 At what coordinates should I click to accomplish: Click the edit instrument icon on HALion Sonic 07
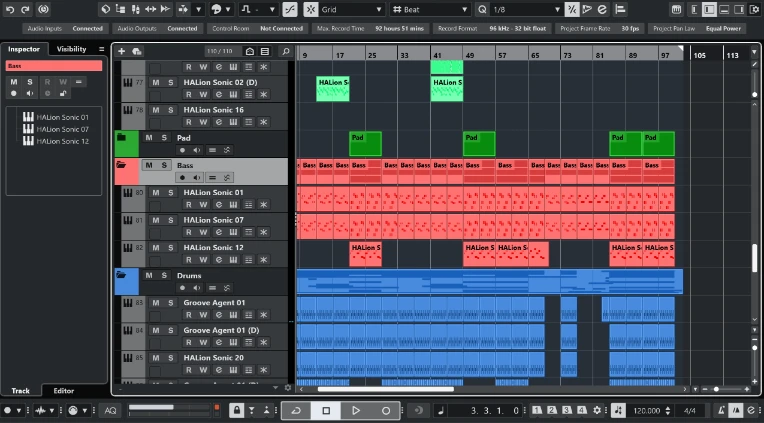(233, 231)
